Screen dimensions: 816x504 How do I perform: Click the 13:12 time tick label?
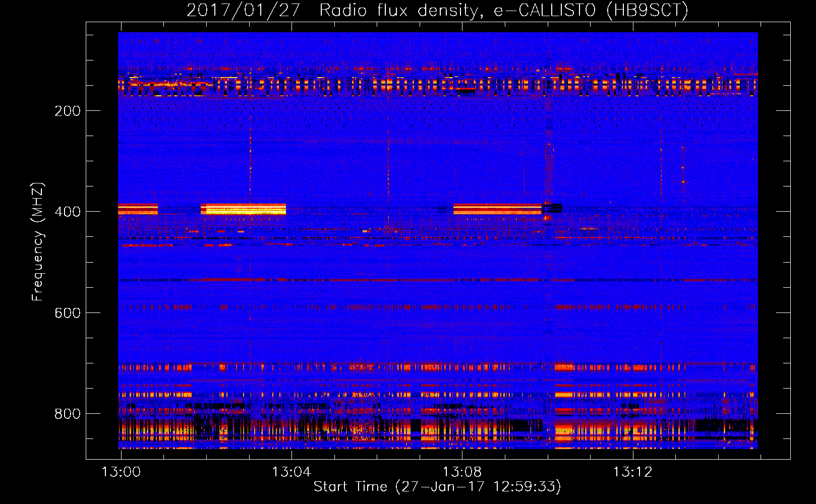632,472
